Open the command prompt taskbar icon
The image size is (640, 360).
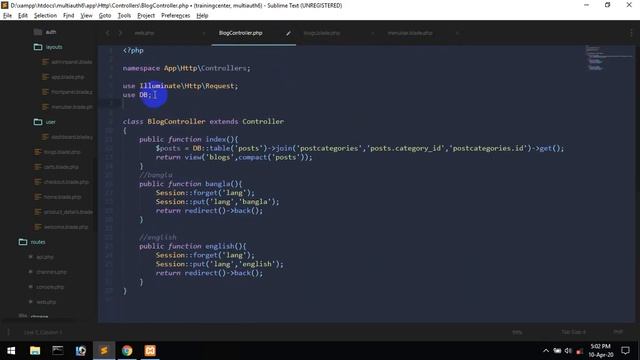pos(58,351)
